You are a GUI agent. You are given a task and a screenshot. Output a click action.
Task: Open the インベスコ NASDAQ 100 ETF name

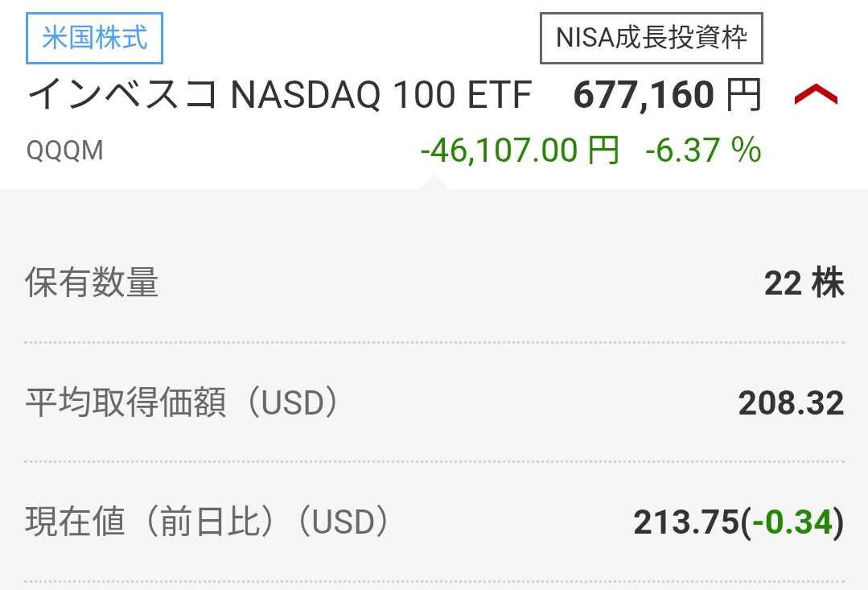point(280,95)
